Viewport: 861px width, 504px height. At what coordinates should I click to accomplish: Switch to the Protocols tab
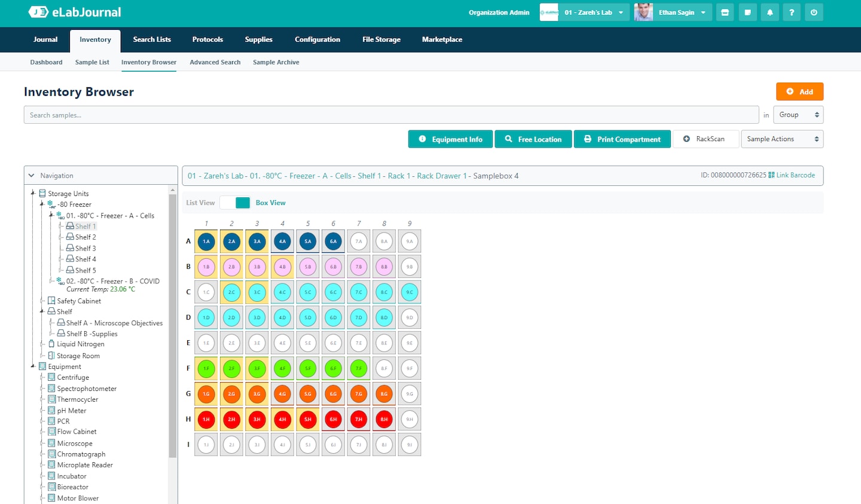(x=207, y=40)
